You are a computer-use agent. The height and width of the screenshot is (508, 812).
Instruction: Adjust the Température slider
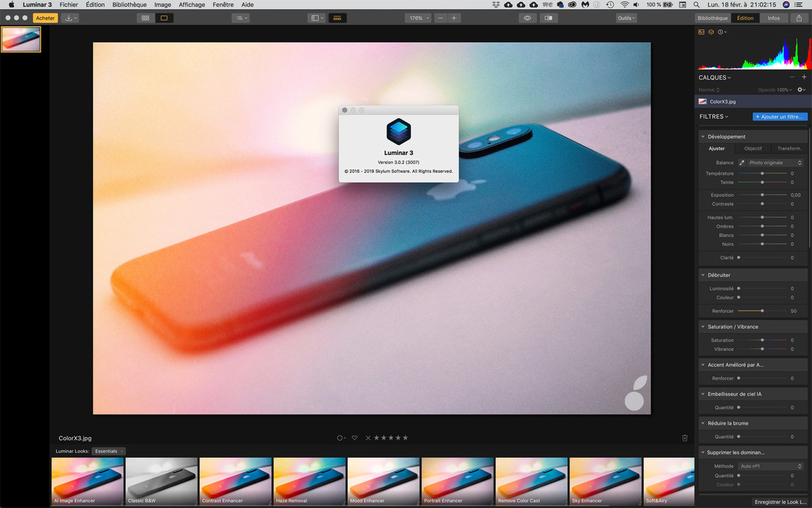pos(763,173)
